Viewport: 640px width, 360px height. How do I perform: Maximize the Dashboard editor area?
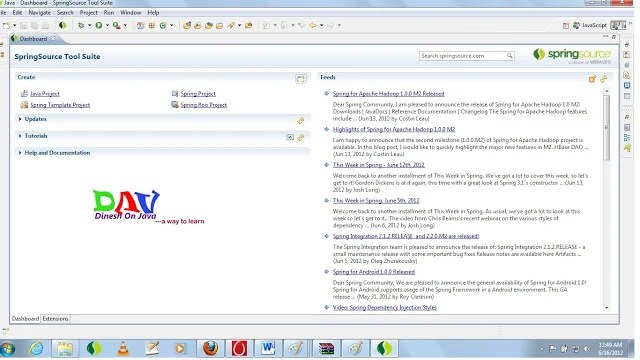(613, 37)
